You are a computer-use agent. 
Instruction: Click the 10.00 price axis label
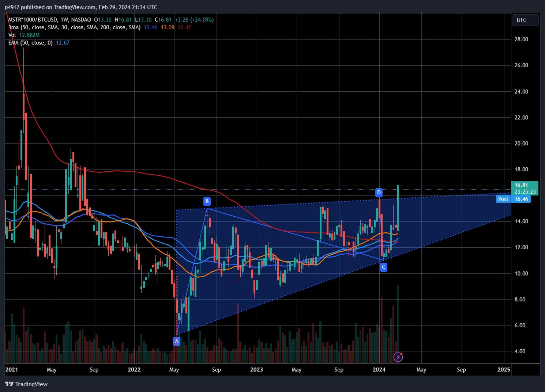point(521,273)
